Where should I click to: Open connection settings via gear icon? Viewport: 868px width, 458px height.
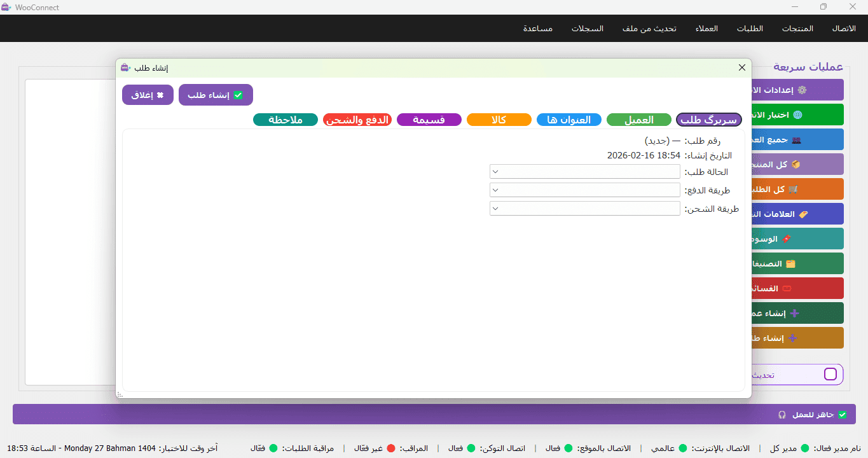click(x=802, y=90)
